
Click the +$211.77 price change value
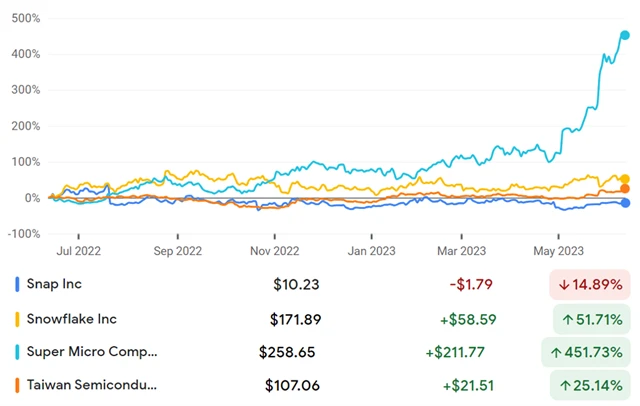(459, 352)
